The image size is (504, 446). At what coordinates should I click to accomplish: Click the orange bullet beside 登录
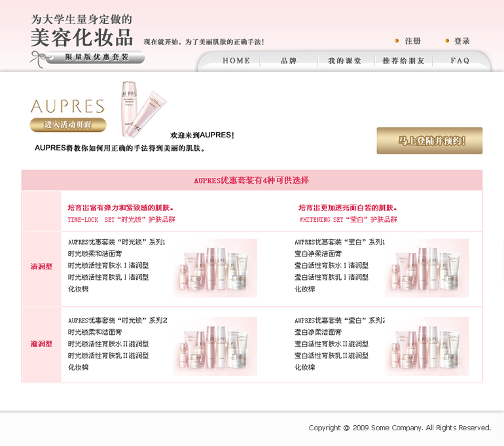tap(447, 41)
